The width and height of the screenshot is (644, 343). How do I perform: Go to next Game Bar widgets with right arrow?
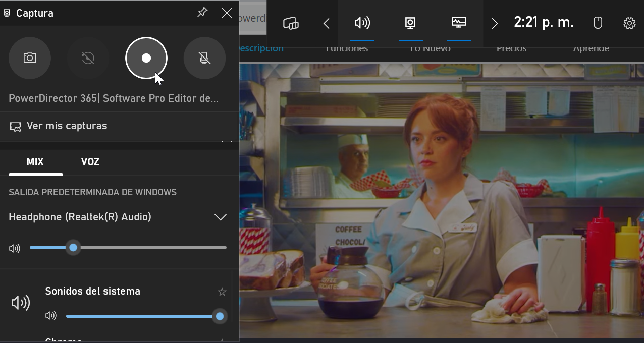click(495, 23)
